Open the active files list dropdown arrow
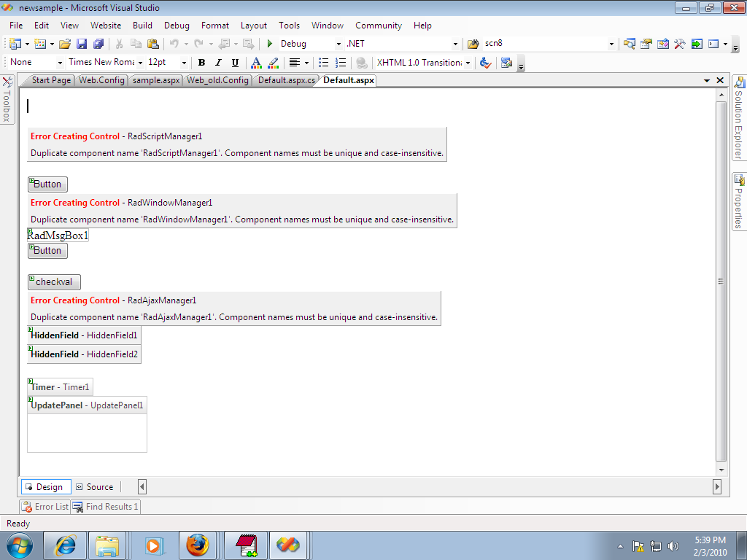Viewport: 747px width, 560px height. tap(707, 80)
